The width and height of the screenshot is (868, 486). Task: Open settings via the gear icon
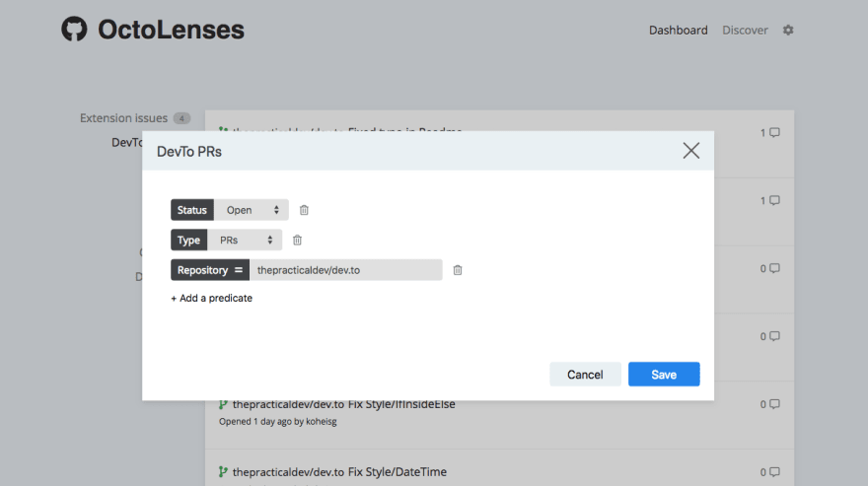click(x=788, y=30)
